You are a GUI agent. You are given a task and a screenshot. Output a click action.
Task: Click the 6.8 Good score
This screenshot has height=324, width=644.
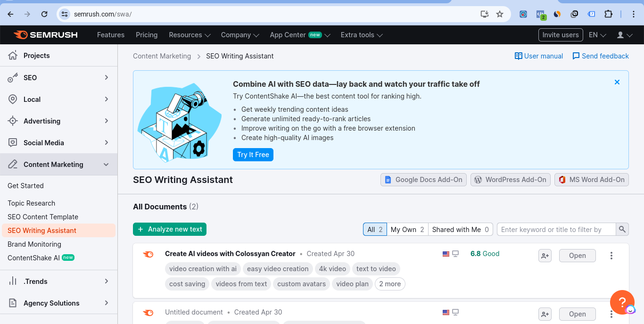coord(485,254)
